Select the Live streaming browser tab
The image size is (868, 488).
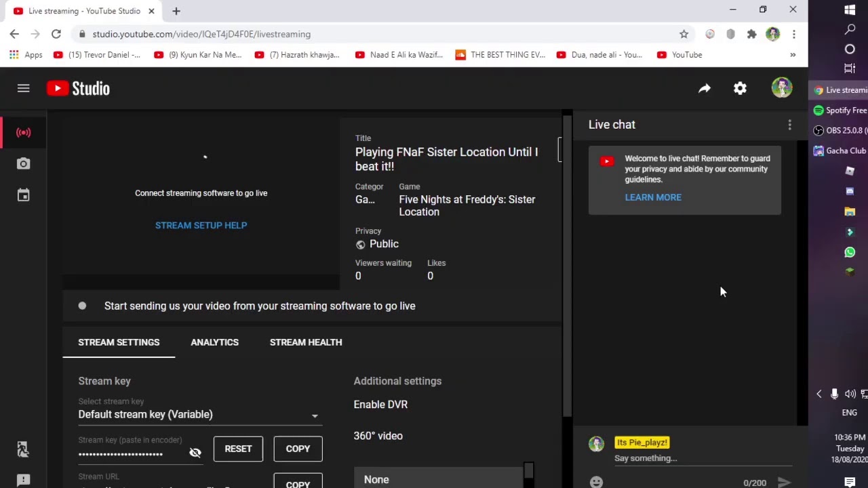(x=84, y=11)
